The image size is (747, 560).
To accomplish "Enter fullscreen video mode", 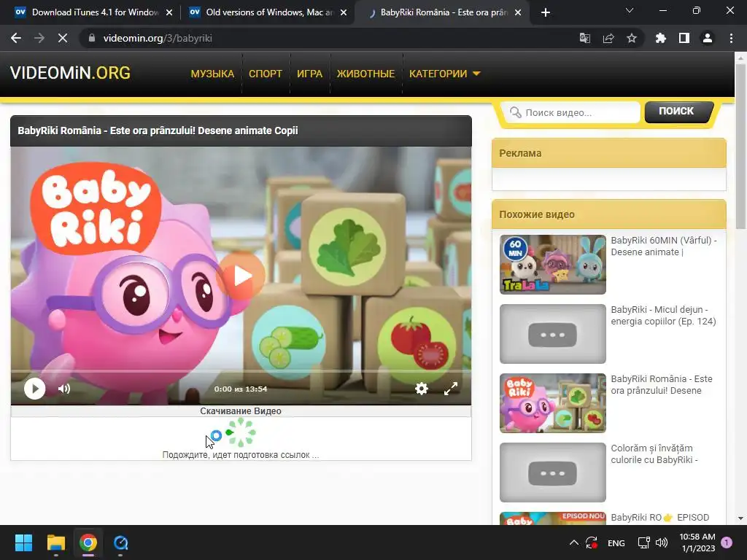I will tap(451, 389).
